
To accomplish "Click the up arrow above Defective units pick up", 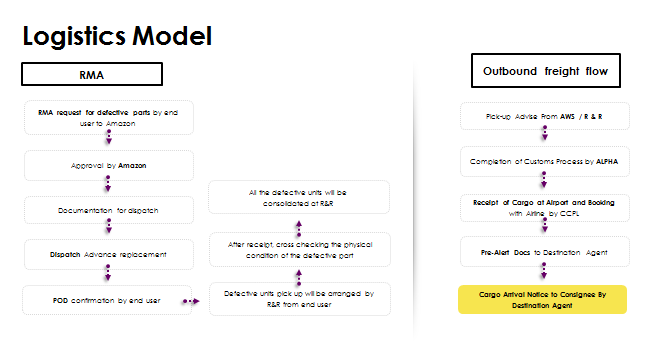I will coord(299,278).
